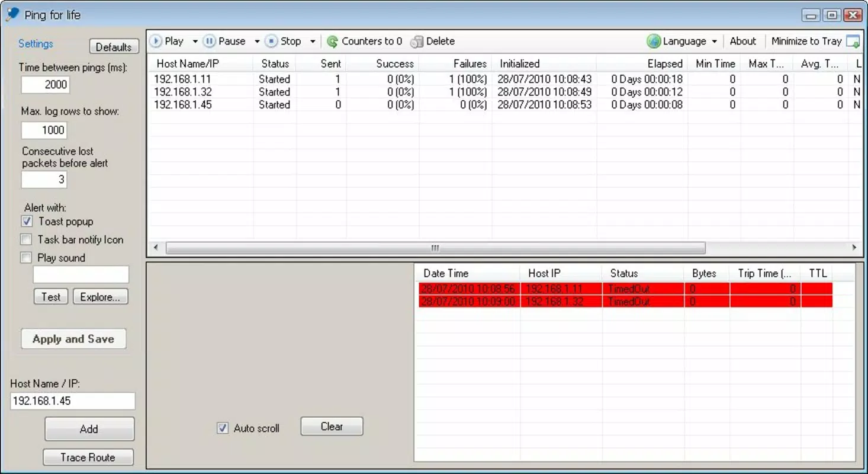Click the consecutive lost packets field
The width and height of the screenshot is (868, 474).
click(x=44, y=180)
